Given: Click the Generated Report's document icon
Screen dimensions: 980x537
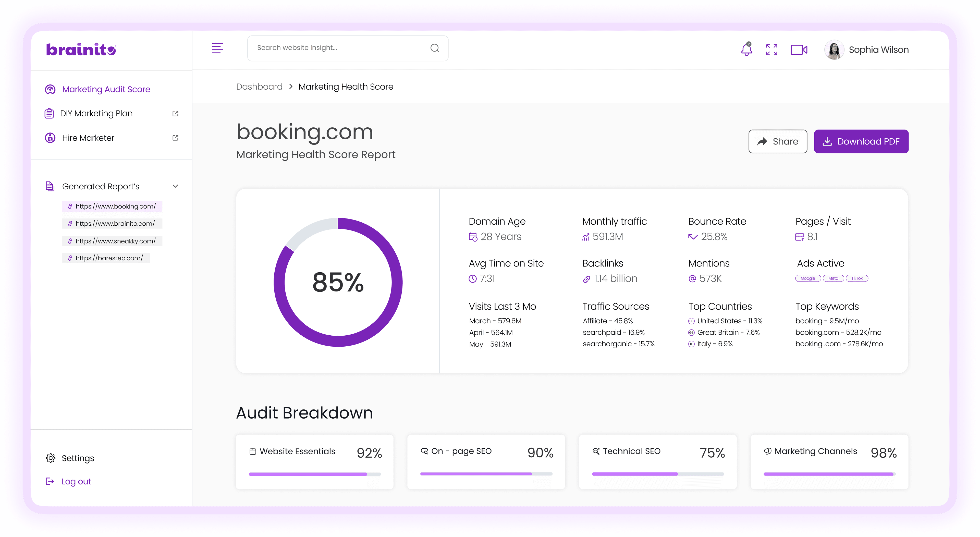Looking at the screenshot, I should (50, 186).
